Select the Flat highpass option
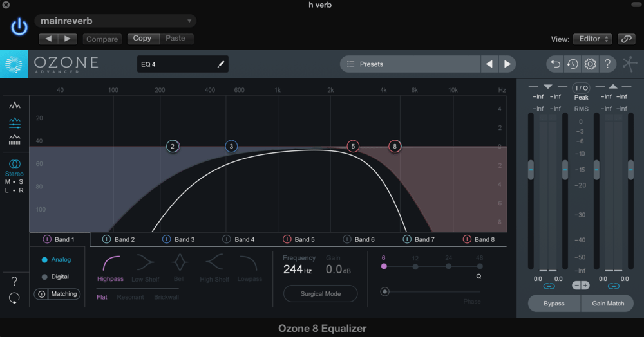The image size is (644, 337). (x=102, y=297)
